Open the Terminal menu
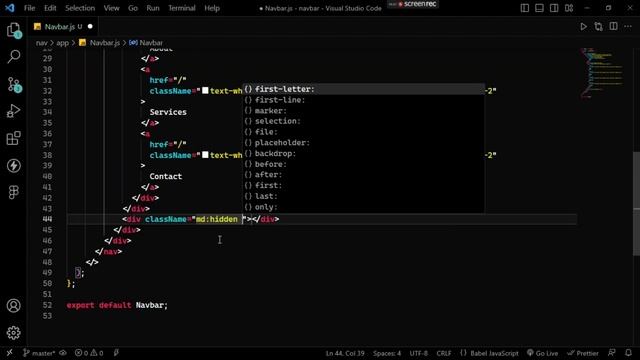This screenshot has width=640, height=360. 182,8
